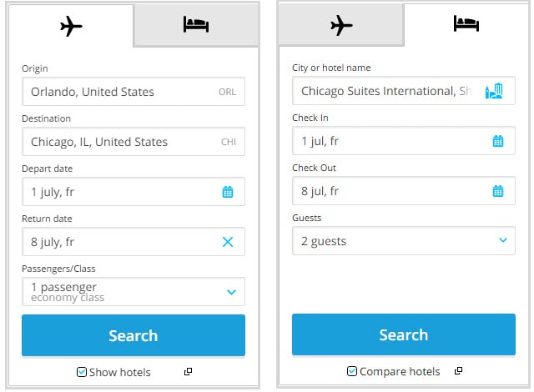
Task: Select the active bed tab in the hotel widget
Action: (466, 25)
